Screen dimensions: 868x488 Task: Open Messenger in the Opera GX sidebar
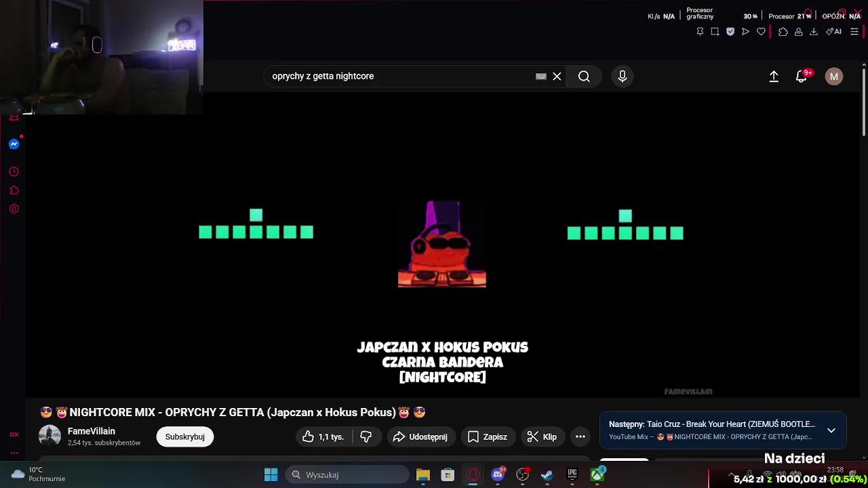[x=14, y=144]
